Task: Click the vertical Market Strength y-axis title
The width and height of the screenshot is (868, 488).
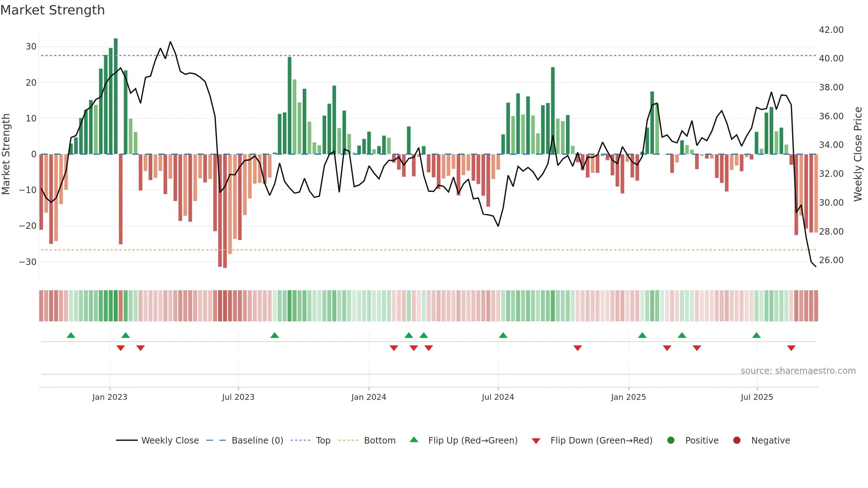Action: coord(6,154)
